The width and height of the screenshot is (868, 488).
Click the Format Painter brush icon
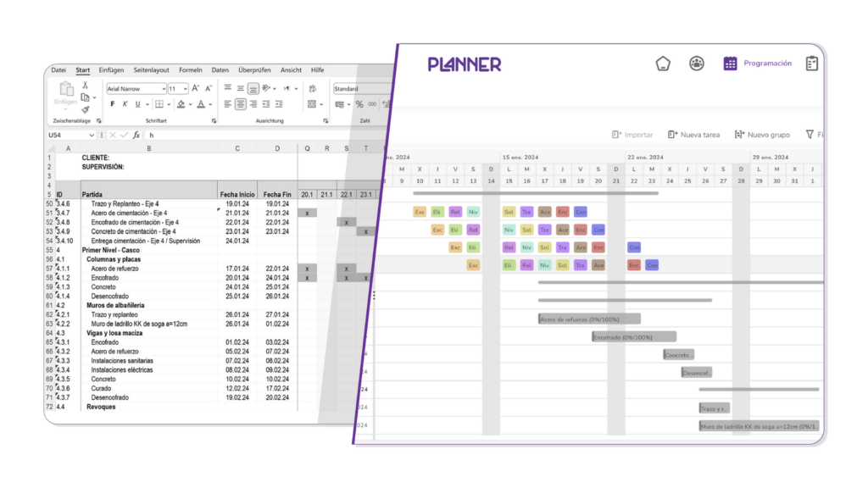pyautogui.click(x=86, y=109)
